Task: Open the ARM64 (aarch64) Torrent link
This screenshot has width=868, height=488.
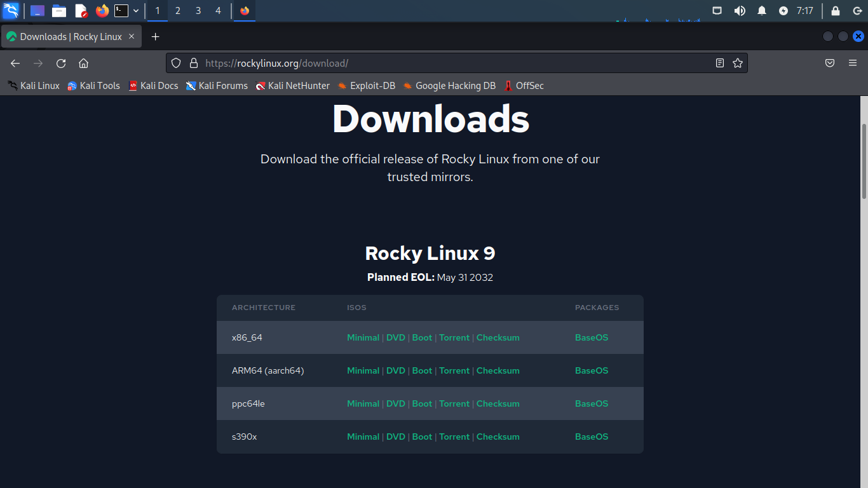Action: coord(454,370)
